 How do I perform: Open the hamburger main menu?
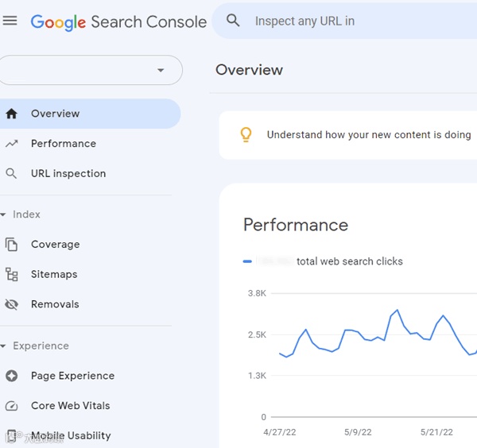pyautogui.click(x=10, y=21)
